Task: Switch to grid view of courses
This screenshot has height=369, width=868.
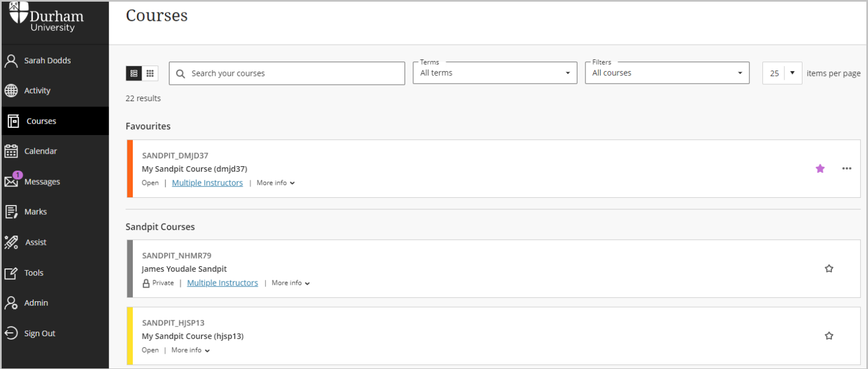Action: click(x=149, y=73)
